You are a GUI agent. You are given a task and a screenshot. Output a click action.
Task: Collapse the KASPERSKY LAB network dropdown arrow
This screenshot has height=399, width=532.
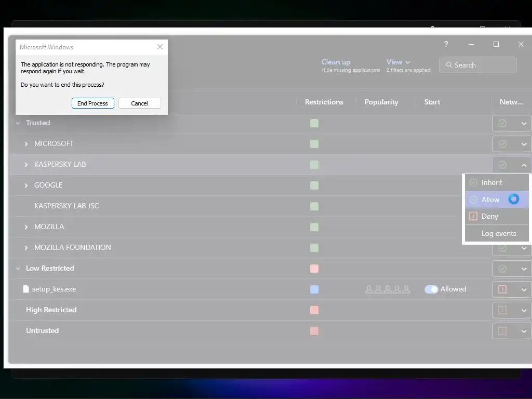point(524,165)
